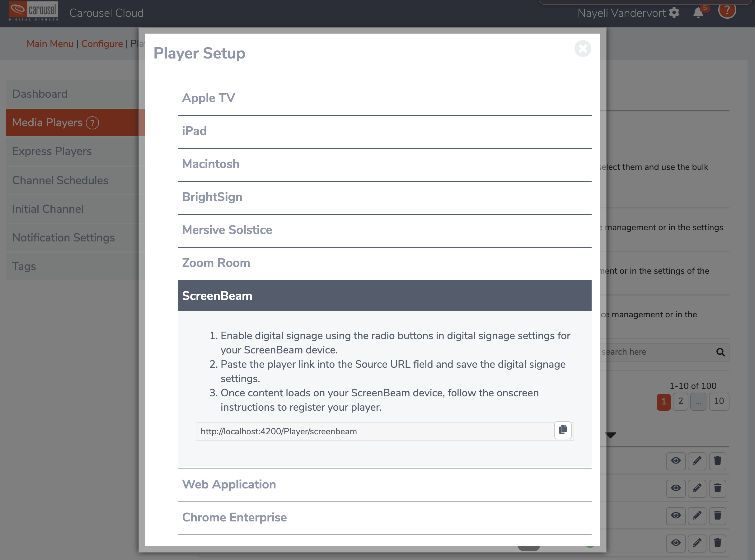Click the 1-10 of 100 count

point(693,386)
